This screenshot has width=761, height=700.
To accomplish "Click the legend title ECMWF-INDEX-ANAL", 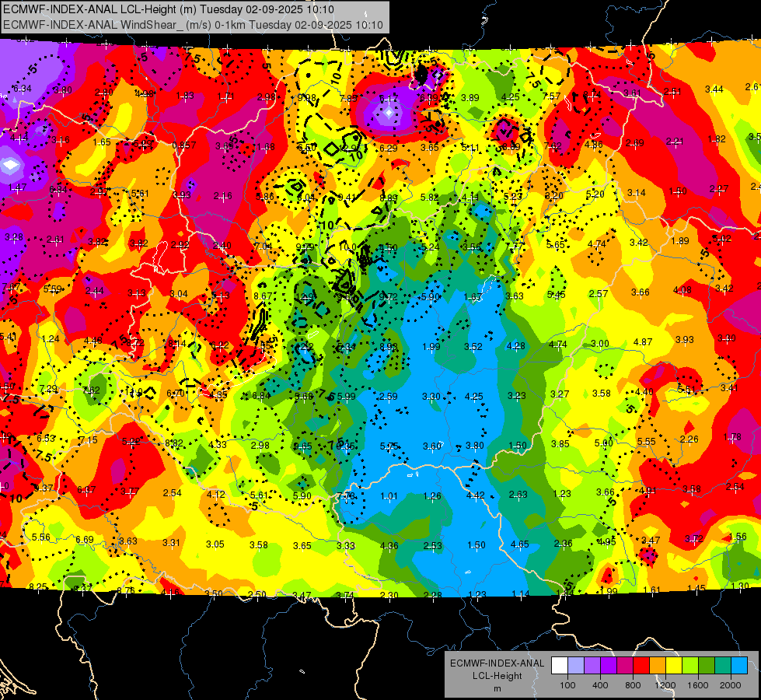I will tap(497, 663).
